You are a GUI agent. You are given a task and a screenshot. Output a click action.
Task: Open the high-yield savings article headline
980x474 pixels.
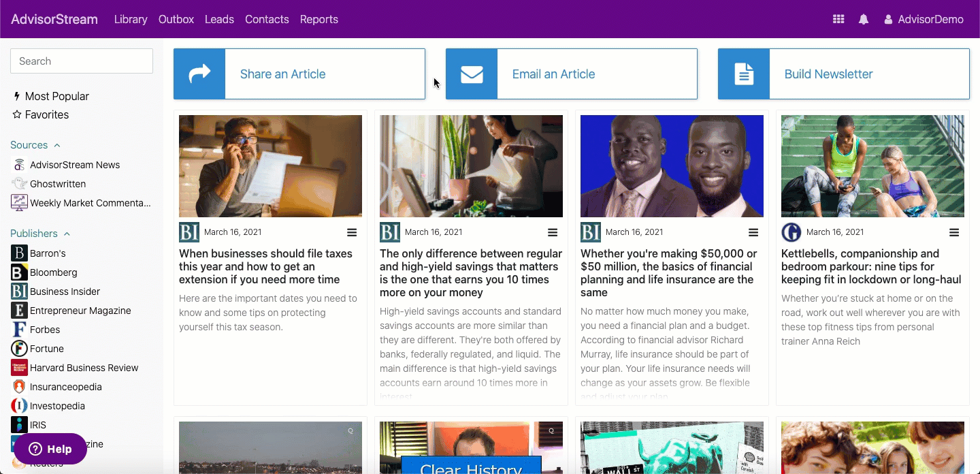click(x=471, y=273)
